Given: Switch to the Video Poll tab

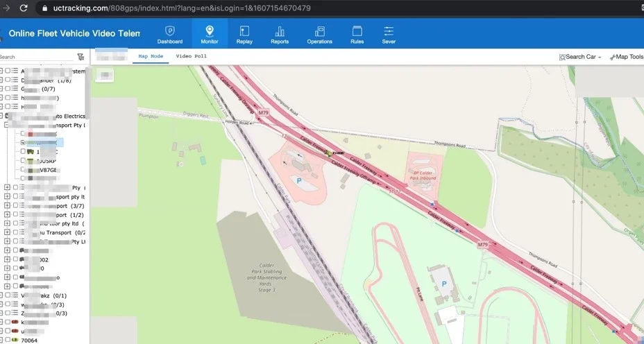Looking at the screenshot, I should click(192, 56).
